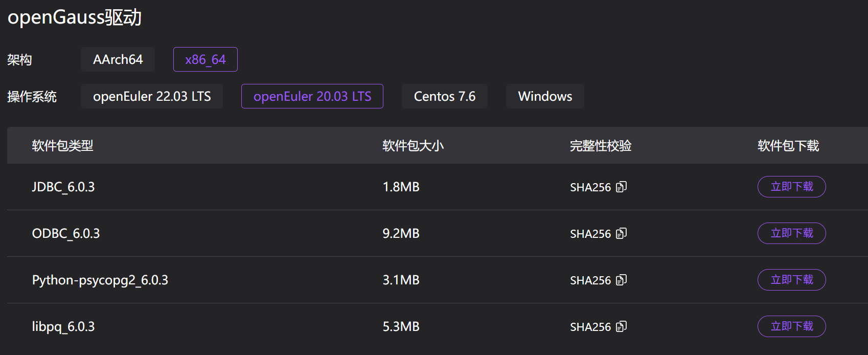Download the Python-psycopg2_6.0.3 package
The image size is (868, 355).
791,280
